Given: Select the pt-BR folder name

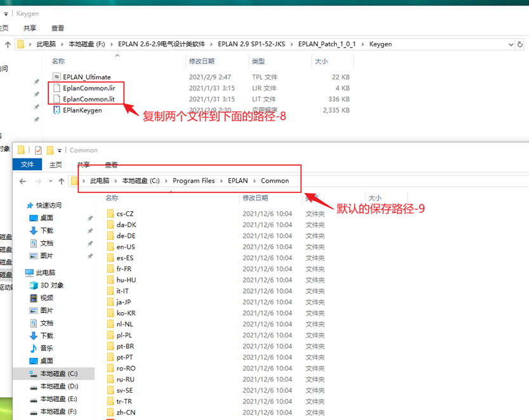Looking at the screenshot, I should point(125,346).
